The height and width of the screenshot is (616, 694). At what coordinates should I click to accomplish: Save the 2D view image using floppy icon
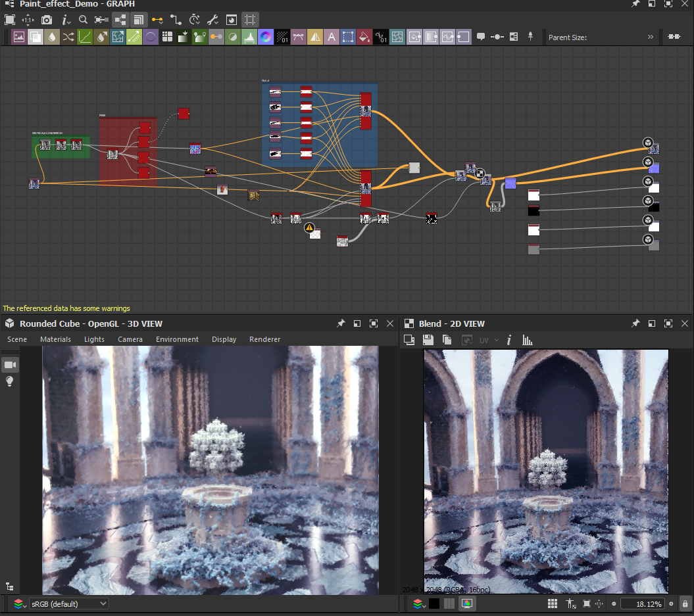[428, 340]
